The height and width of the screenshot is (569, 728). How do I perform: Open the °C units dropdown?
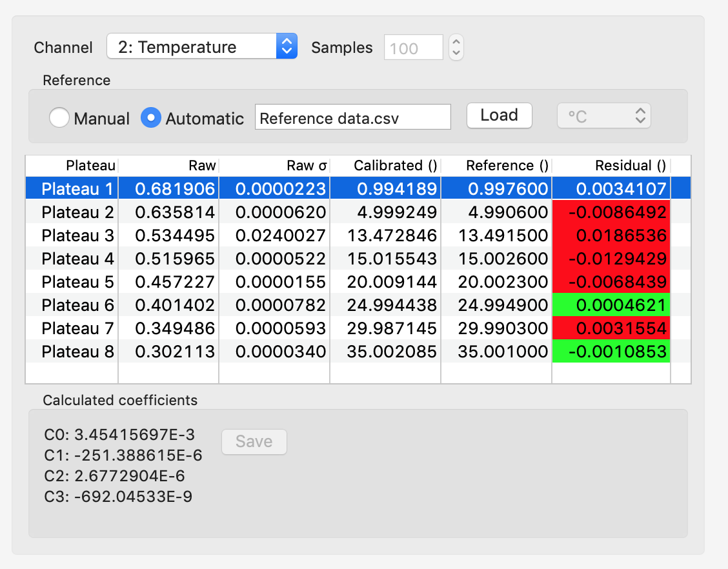pyautogui.click(x=603, y=116)
